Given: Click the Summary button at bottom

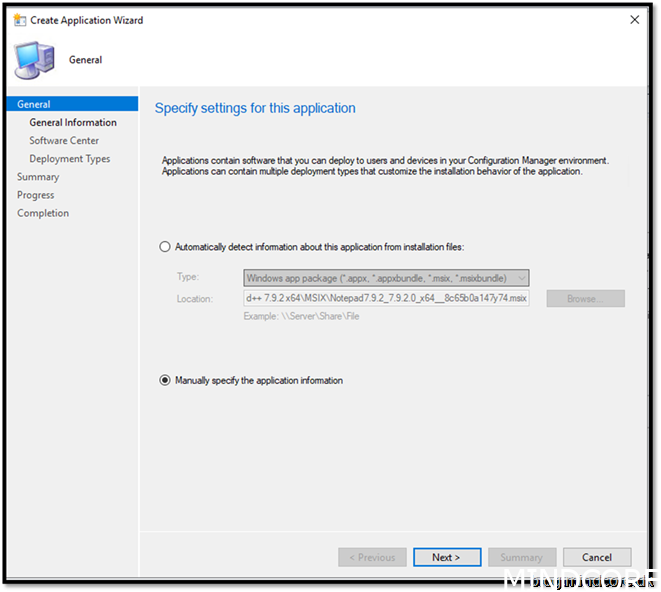Looking at the screenshot, I should click(x=521, y=557).
